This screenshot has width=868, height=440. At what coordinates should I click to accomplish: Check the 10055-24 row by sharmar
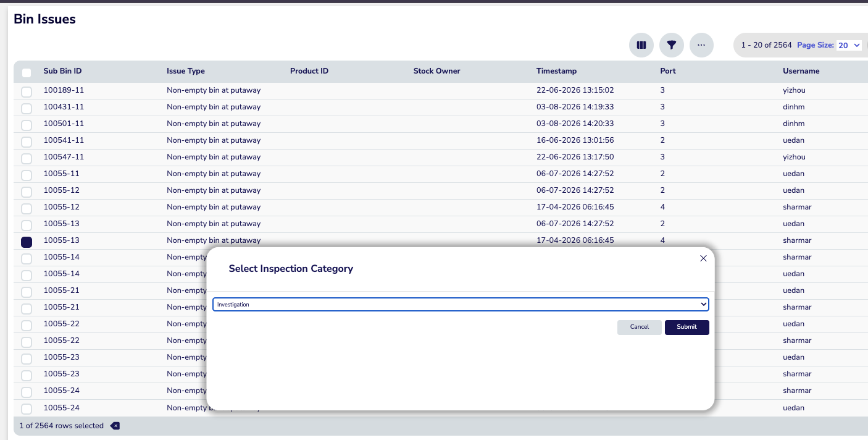[x=27, y=392]
